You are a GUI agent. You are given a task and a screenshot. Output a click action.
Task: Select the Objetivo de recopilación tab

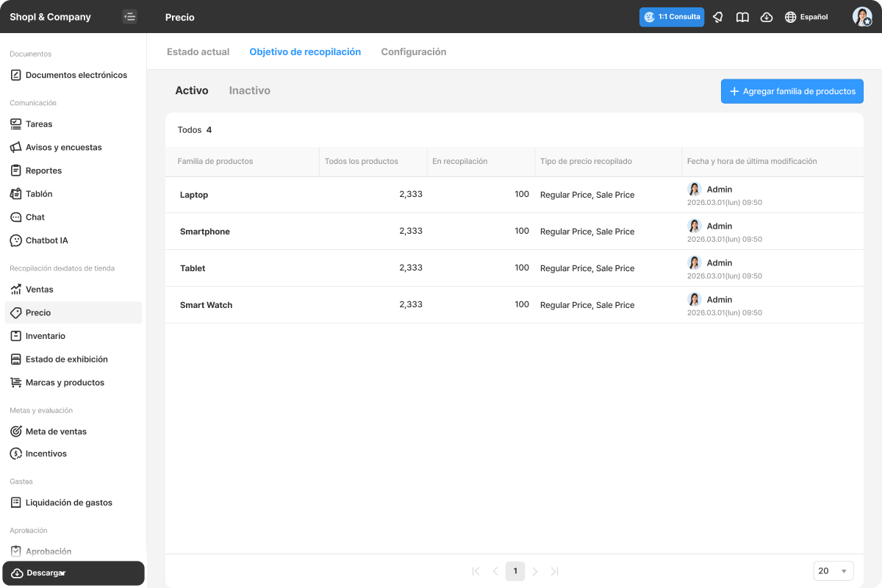click(305, 52)
